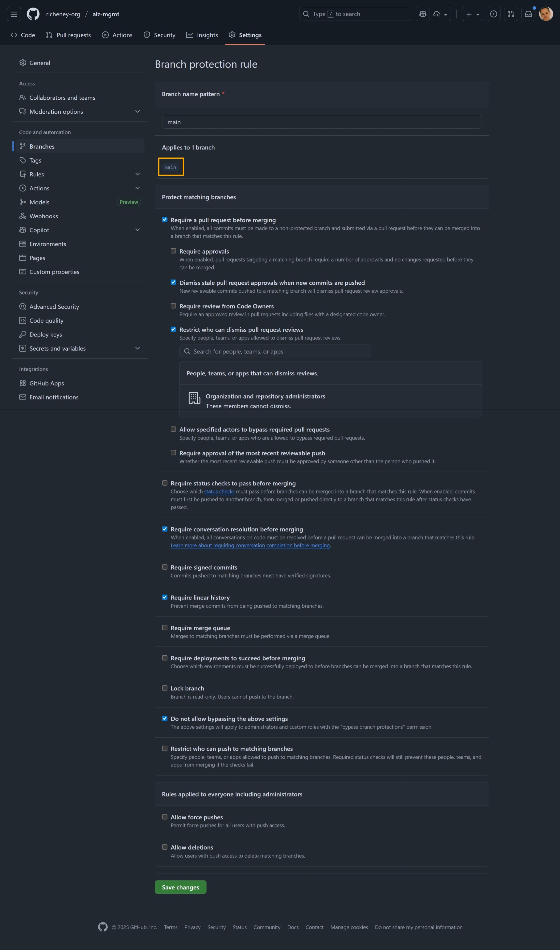Open the status checks link
Viewport: 560px width, 950px height.
(x=219, y=491)
